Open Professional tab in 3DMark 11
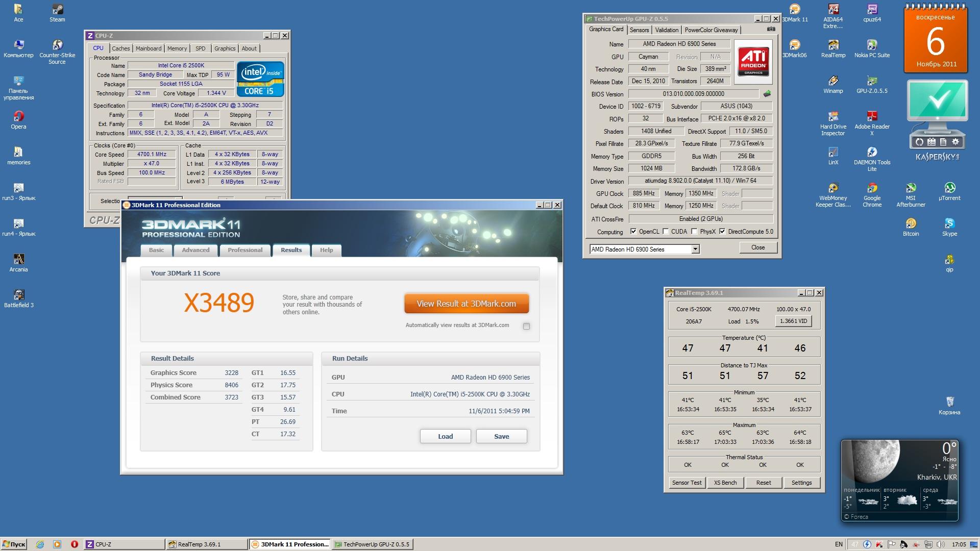Image resolution: width=980 pixels, height=551 pixels. point(245,250)
